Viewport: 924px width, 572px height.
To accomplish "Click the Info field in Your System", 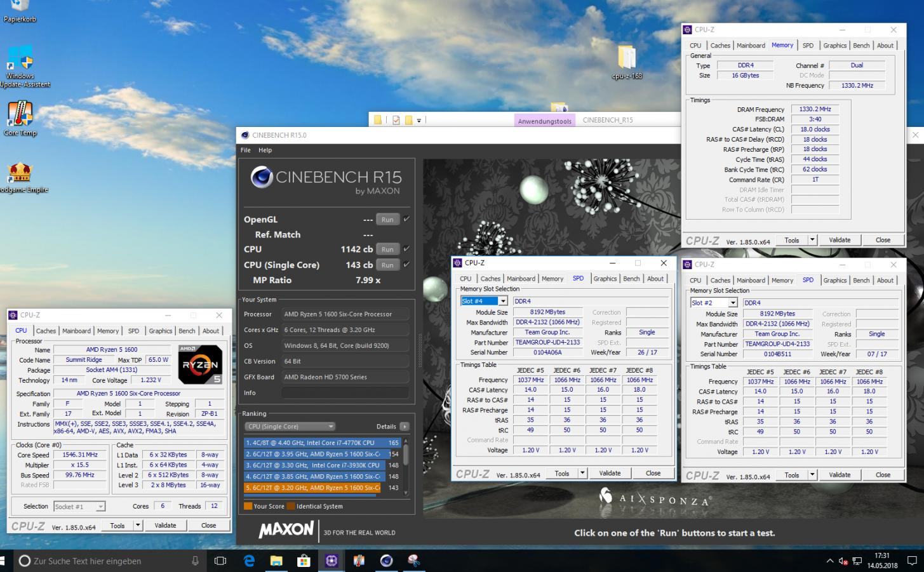I will [345, 393].
